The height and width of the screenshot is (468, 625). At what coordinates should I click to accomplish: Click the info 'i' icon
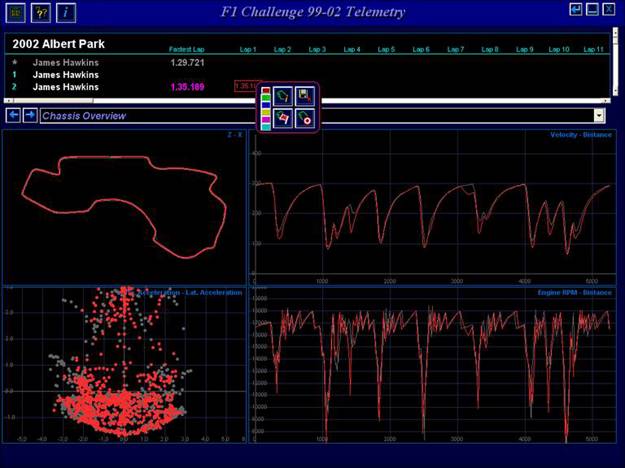65,11
